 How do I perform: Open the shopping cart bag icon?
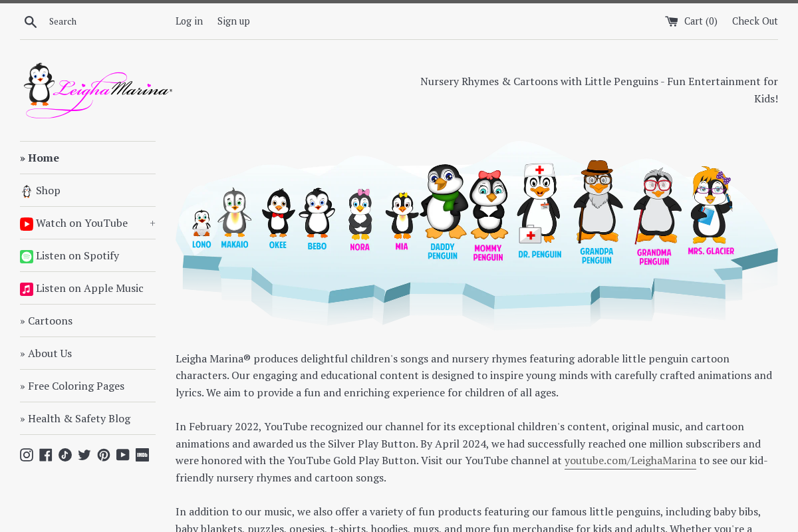(x=672, y=21)
